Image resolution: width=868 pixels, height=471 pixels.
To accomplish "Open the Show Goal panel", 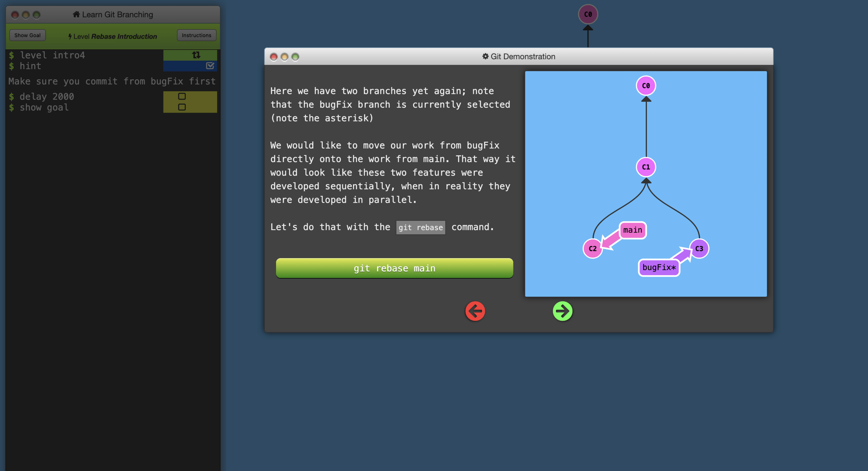I will tap(28, 35).
